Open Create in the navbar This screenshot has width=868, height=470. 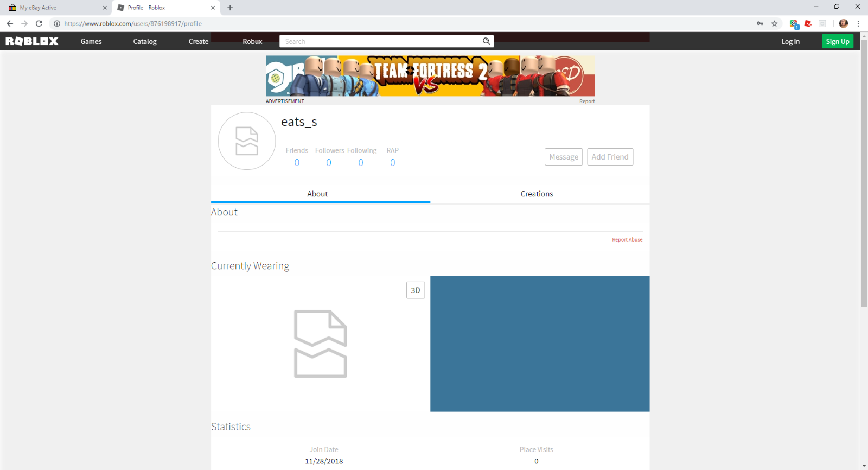pos(199,41)
